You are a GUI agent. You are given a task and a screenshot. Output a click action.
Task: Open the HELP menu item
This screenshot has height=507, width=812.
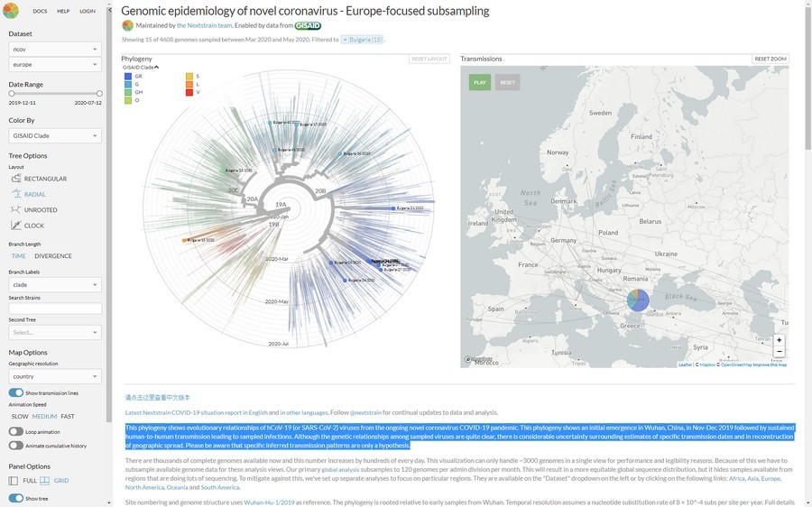click(63, 11)
